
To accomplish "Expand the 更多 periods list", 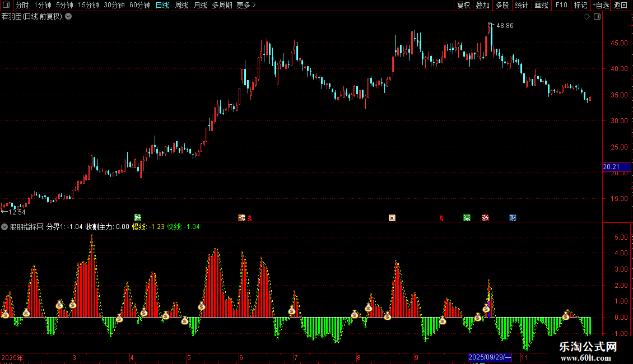I will pyautogui.click(x=246, y=5).
